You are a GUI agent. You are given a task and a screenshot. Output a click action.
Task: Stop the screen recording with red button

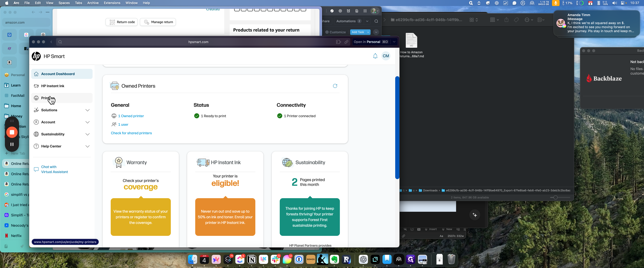coord(12,132)
